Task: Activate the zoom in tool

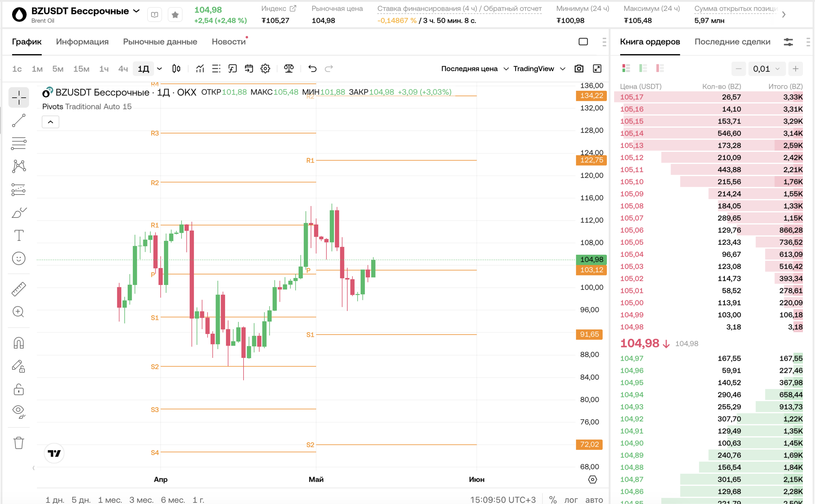Action: point(19,312)
